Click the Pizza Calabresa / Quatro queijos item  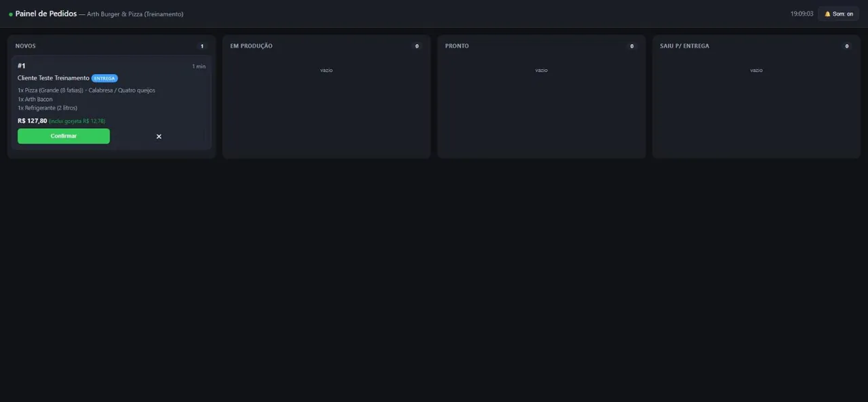tap(86, 90)
